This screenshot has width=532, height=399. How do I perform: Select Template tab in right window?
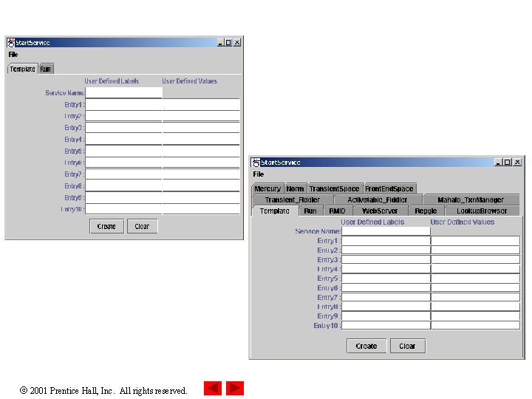(x=275, y=211)
